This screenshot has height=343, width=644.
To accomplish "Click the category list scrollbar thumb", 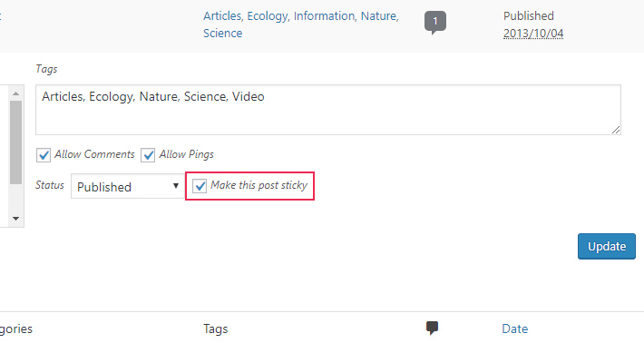I will point(15,142).
